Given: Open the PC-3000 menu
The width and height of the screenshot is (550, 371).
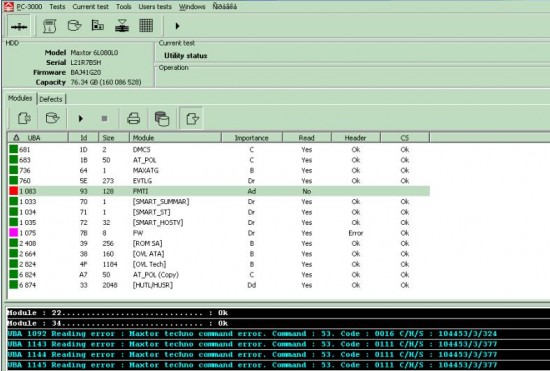Looking at the screenshot, I should [29, 7].
